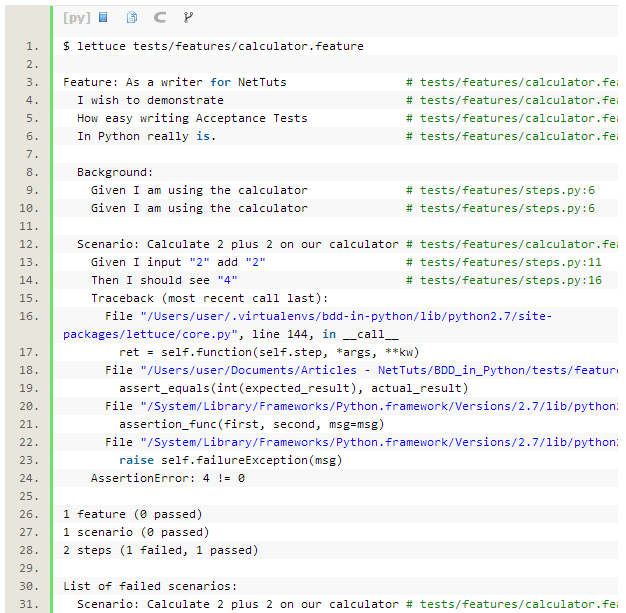Click line number 1 in the gutter
Viewport: 626px width, 613px height.
(32, 46)
